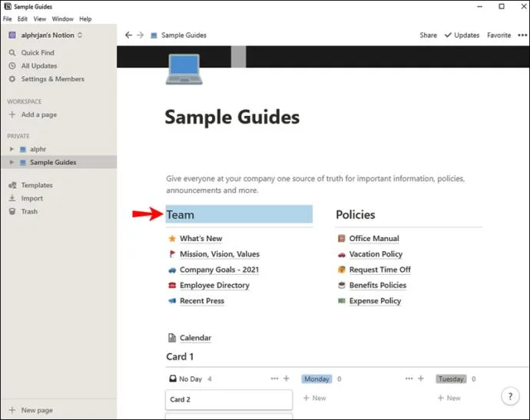Open the help question mark button
This screenshot has width=530, height=420.
(510, 396)
